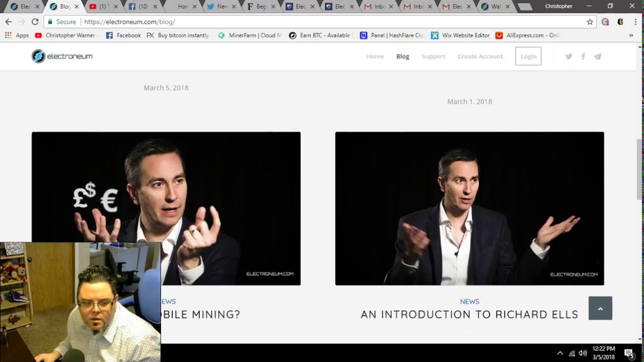Open Electroneum Twitter icon in header

pos(569,56)
